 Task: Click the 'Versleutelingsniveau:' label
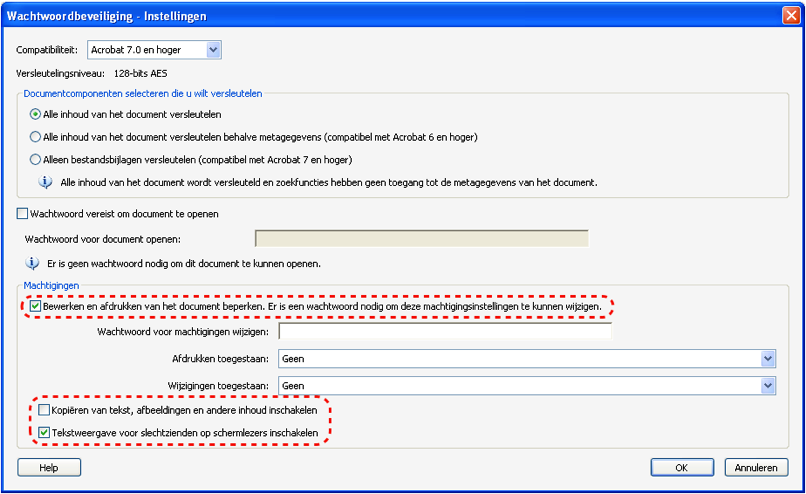click(x=60, y=74)
